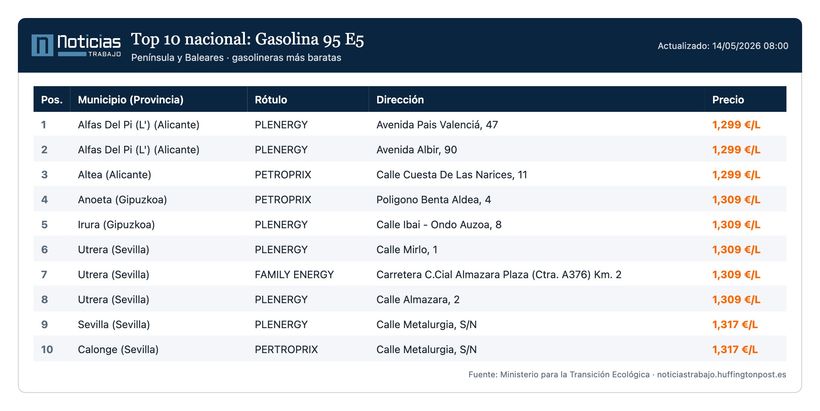Click the Actualizado 14/05/2026 timestamp
The width and height of the screenshot is (820, 411).
723,46
